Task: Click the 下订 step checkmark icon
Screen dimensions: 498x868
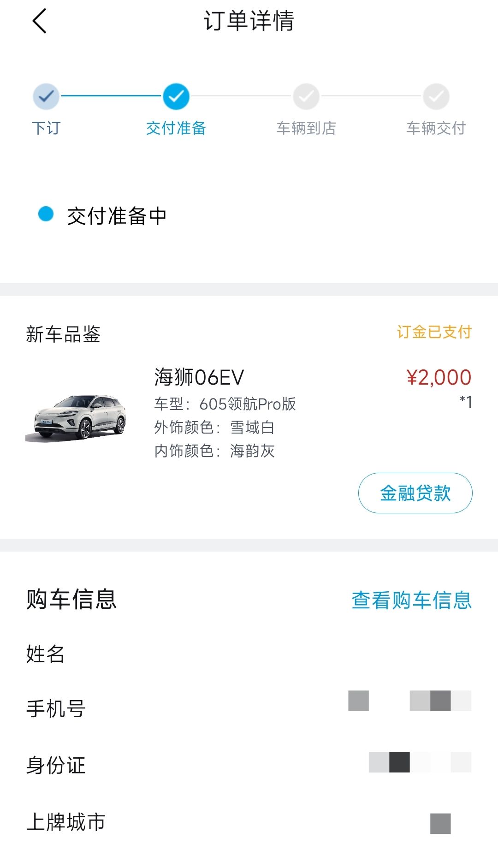Action: [46, 96]
